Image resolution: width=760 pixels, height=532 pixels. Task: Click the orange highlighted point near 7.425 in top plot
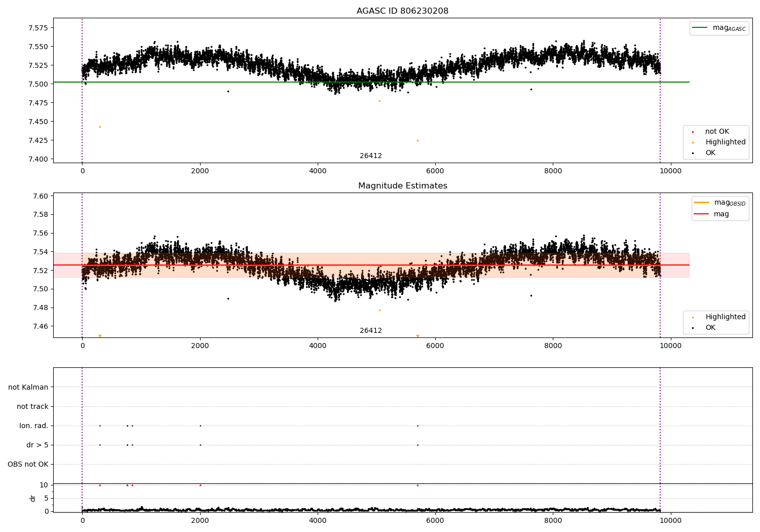point(417,140)
